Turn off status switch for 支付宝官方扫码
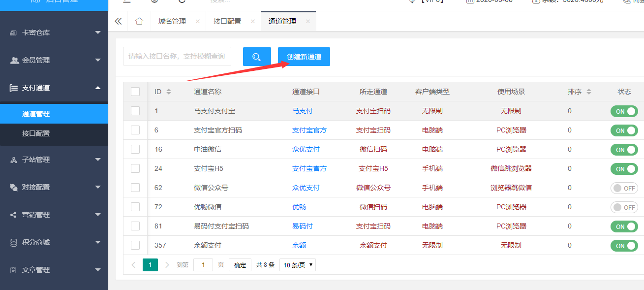644x290 pixels. [624, 130]
